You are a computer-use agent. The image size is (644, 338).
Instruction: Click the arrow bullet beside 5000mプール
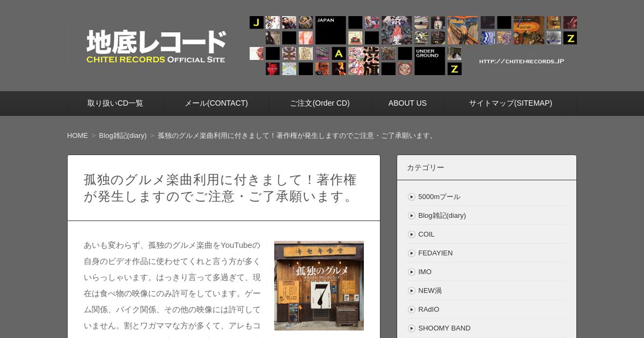coord(412,197)
